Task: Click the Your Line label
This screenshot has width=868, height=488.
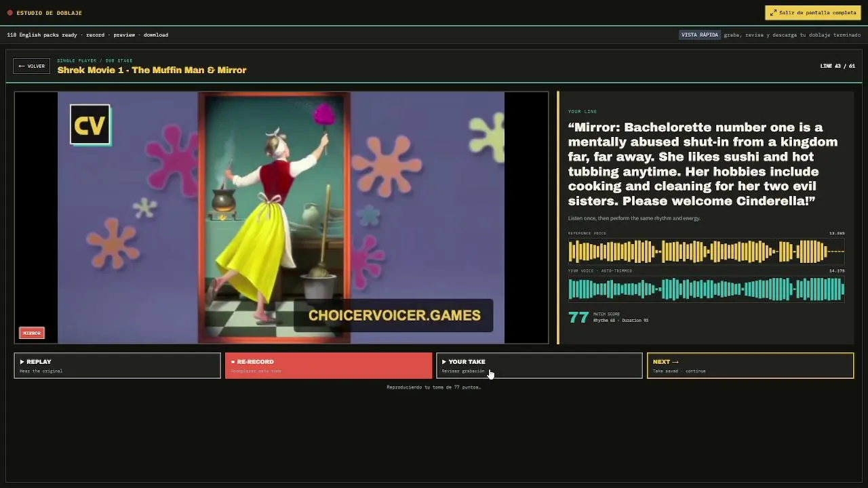Action: 583,111
